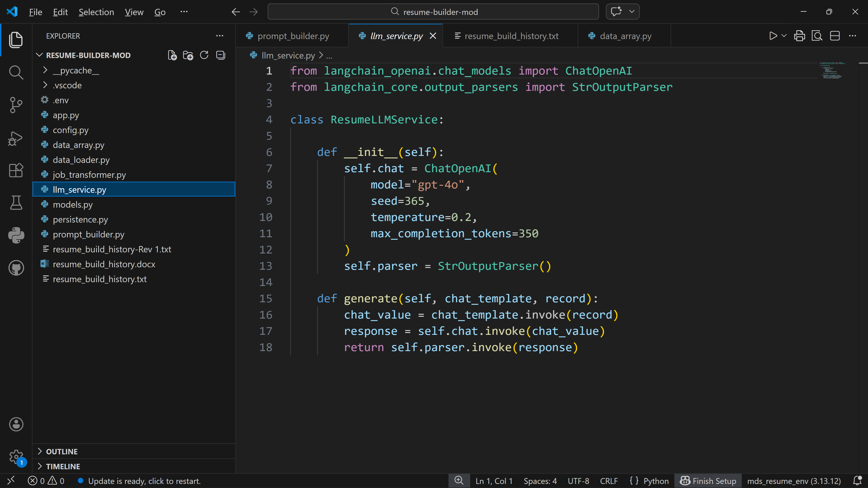Viewport: 868px width, 488px height.
Task: Open the run button dropdown arrow
Action: point(784,36)
